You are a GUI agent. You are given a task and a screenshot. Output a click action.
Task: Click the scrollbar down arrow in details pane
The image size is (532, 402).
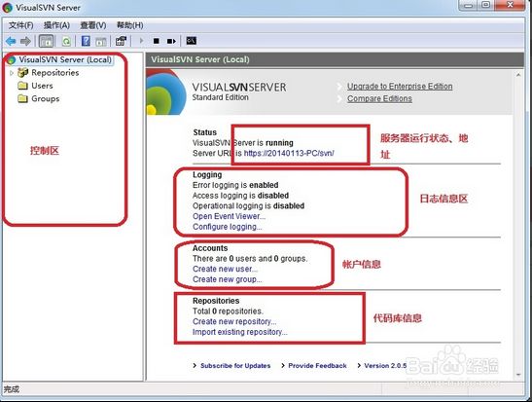pos(518,375)
